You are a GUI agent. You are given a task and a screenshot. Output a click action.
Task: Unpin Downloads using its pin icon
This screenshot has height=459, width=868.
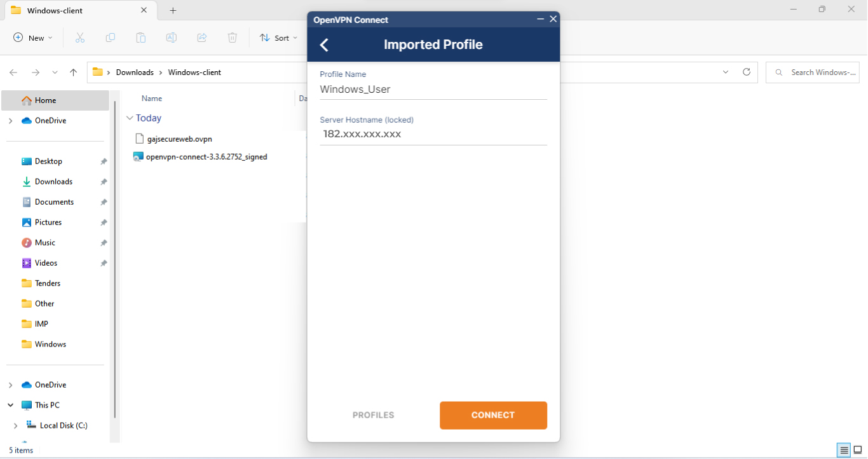coord(104,182)
